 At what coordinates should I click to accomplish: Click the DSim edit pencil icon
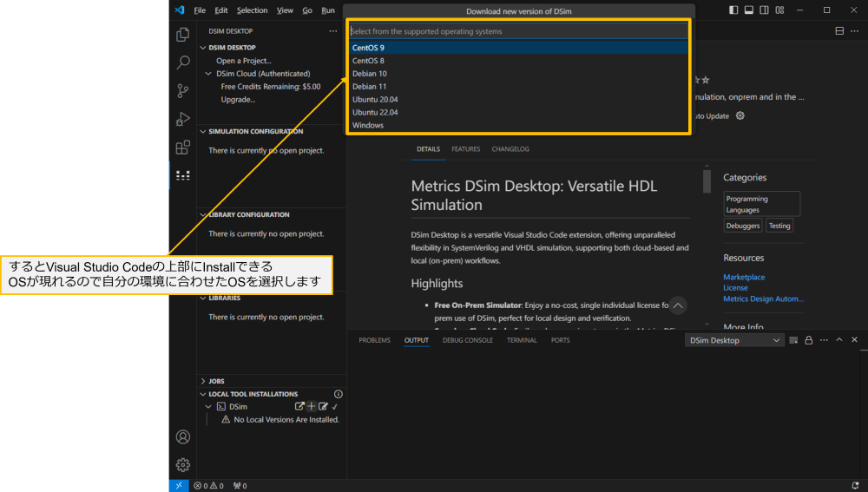pos(323,406)
